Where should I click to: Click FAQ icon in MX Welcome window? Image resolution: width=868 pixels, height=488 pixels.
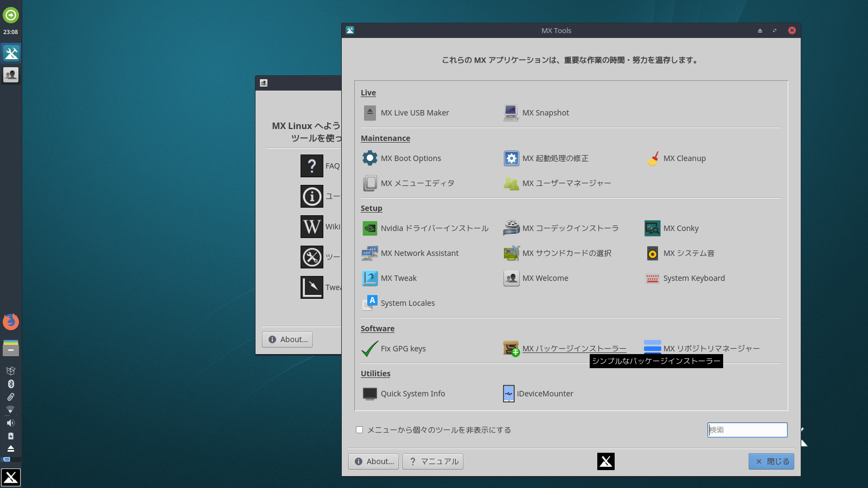(312, 166)
